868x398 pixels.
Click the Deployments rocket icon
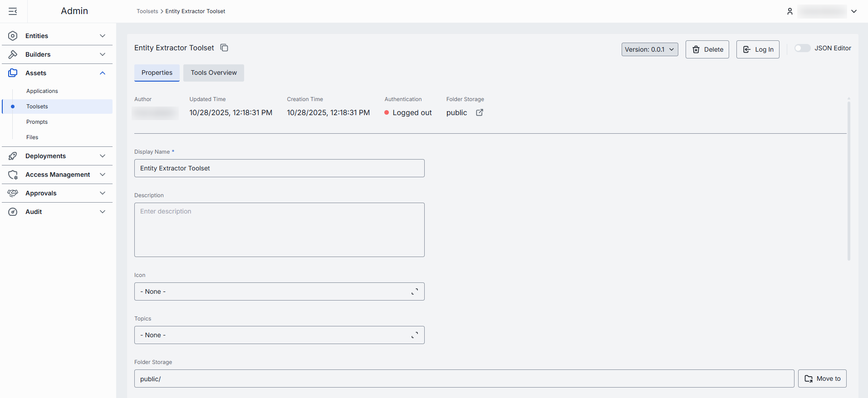click(x=13, y=156)
